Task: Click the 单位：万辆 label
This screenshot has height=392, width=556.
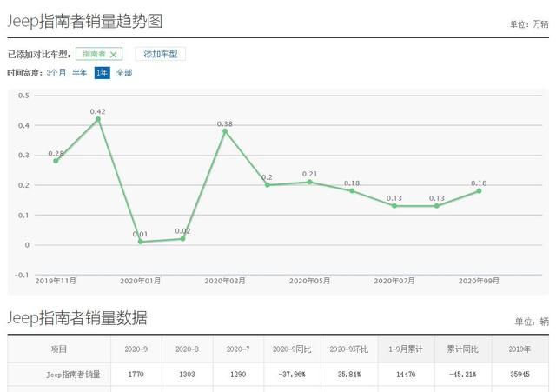Action: click(529, 24)
